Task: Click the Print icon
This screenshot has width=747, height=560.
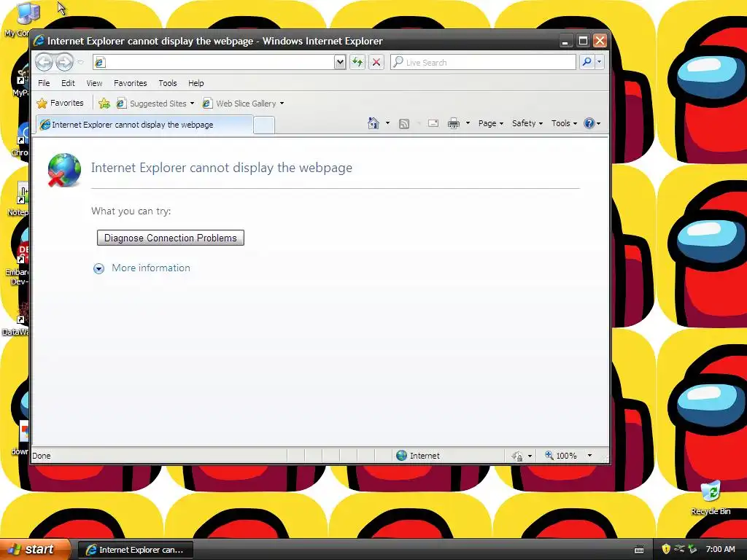Action: 454,123
